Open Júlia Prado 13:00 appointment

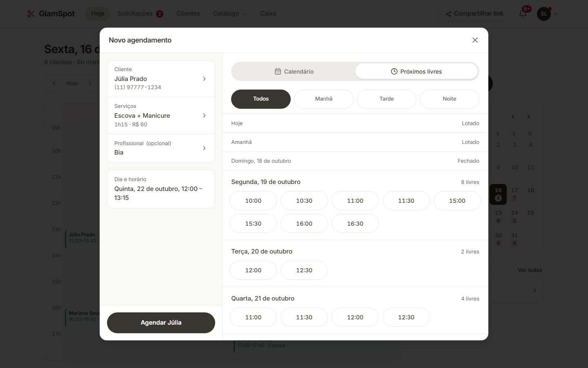click(82, 238)
